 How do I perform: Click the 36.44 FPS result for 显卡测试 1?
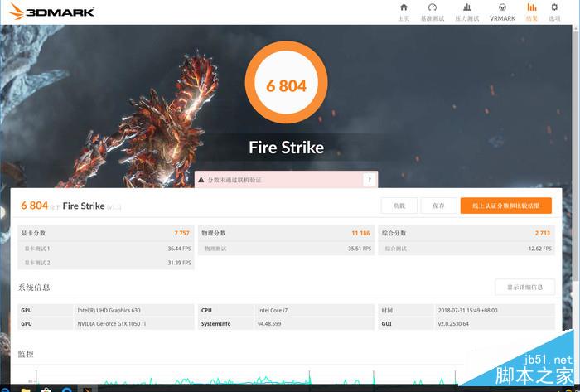tap(180, 249)
